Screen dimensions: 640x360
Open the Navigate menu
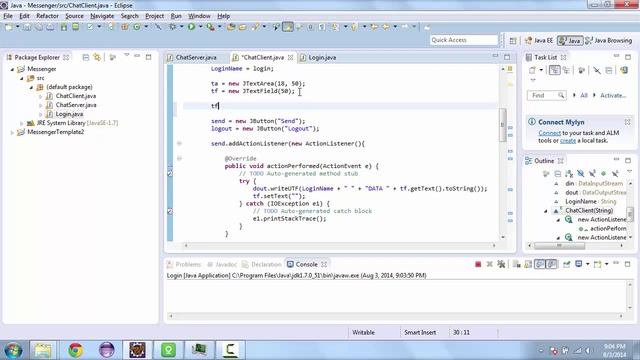[102, 16]
